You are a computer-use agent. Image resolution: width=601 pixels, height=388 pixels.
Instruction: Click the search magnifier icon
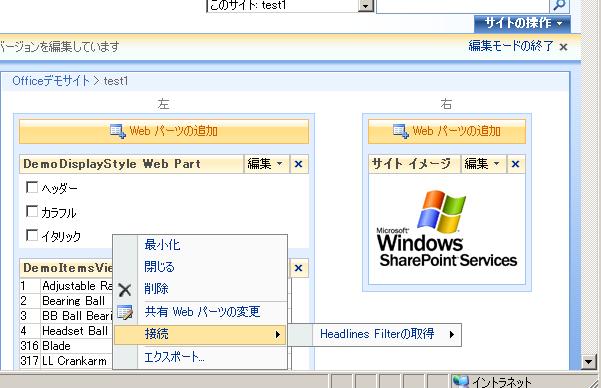click(x=559, y=5)
